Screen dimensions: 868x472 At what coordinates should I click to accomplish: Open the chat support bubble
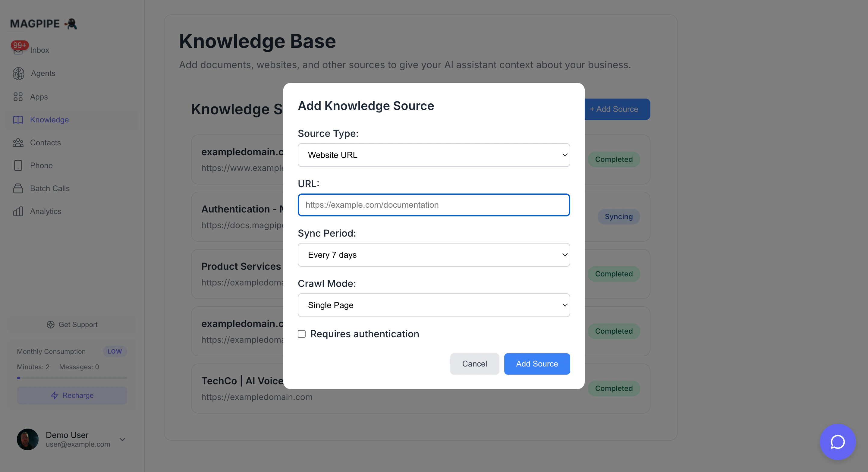pos(838,442)
